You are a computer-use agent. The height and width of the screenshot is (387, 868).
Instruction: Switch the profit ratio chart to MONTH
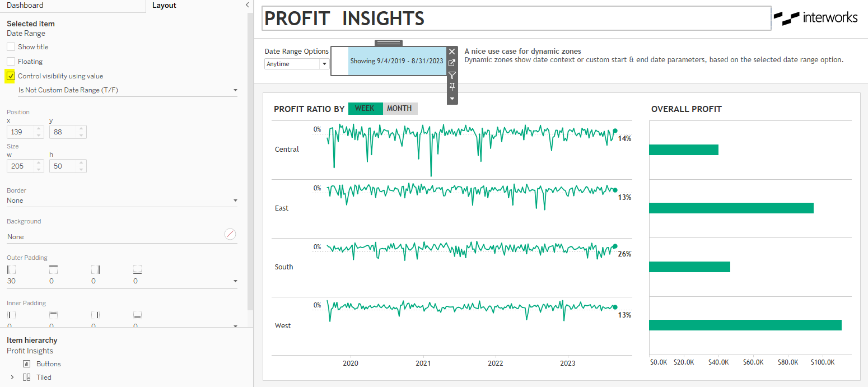[x=400, y=109]
